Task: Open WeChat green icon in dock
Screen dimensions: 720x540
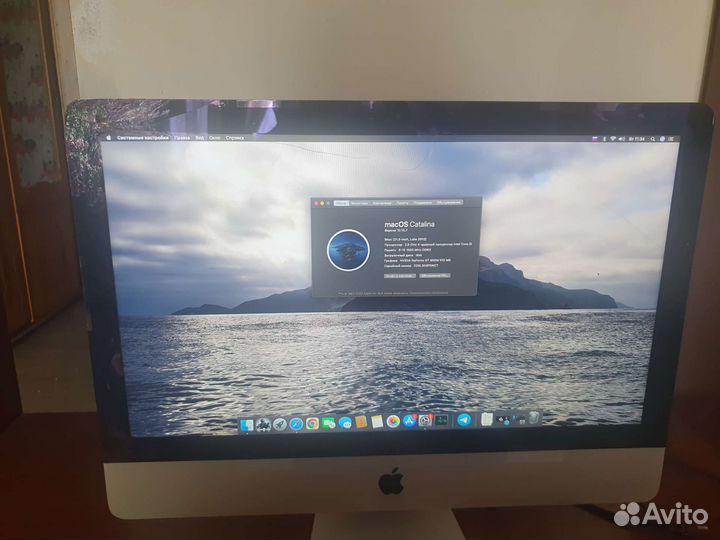Action: coord(329,423)
